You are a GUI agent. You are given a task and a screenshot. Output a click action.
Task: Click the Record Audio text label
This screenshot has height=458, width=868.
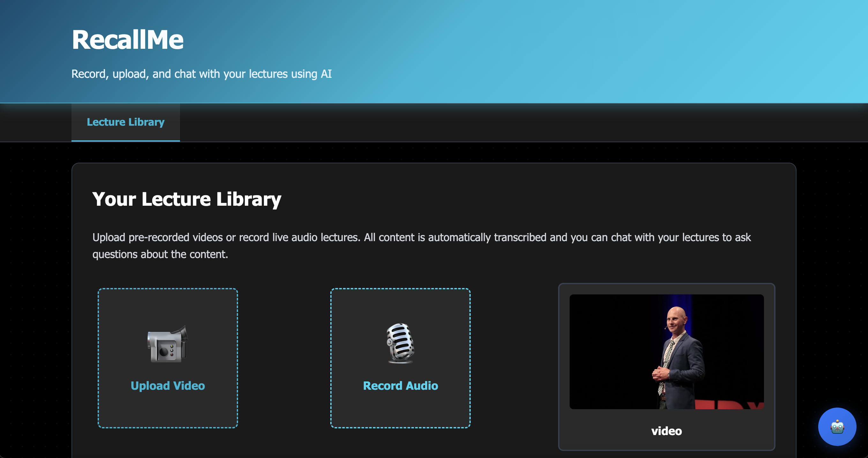click(400, 386)
